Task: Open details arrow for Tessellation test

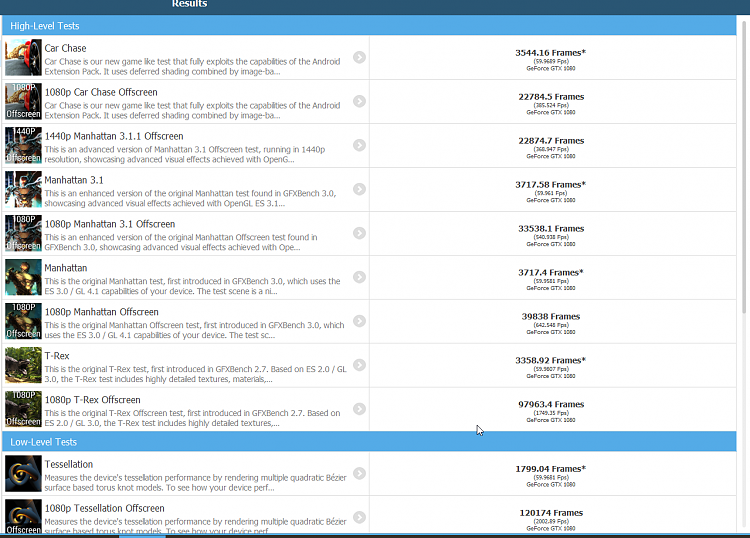Action: pos(359,473)
